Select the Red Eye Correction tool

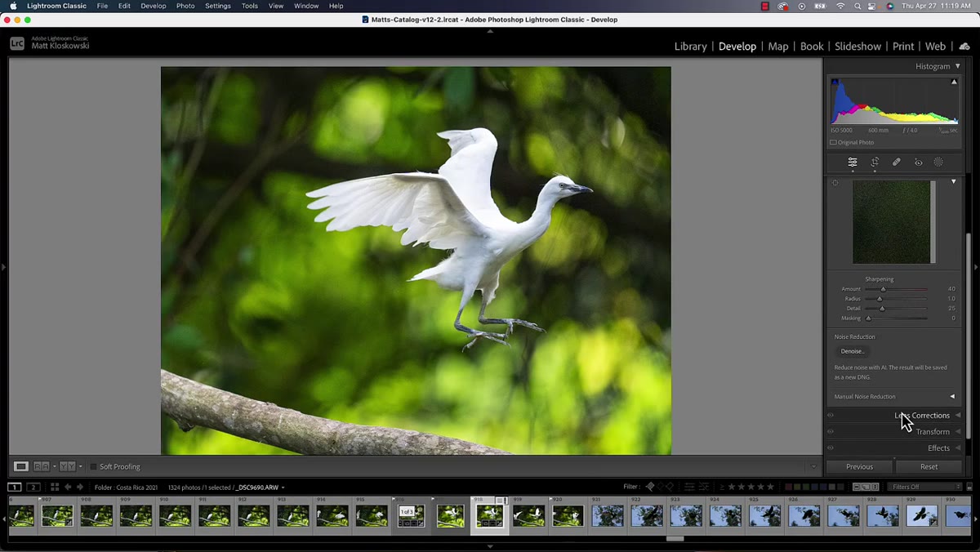918,162
